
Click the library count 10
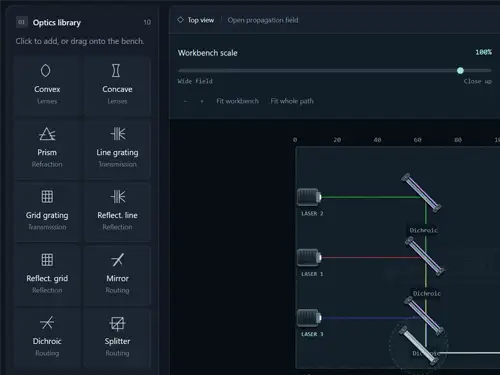pos(147,22)
